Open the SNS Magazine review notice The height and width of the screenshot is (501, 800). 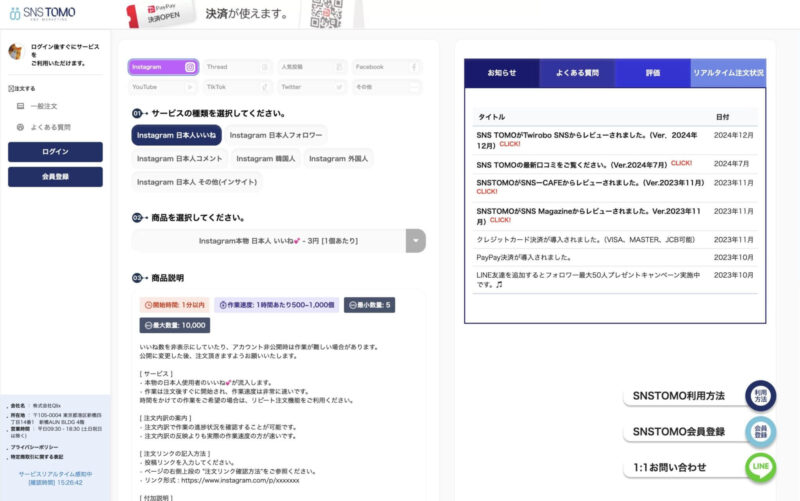pos(588,215)
